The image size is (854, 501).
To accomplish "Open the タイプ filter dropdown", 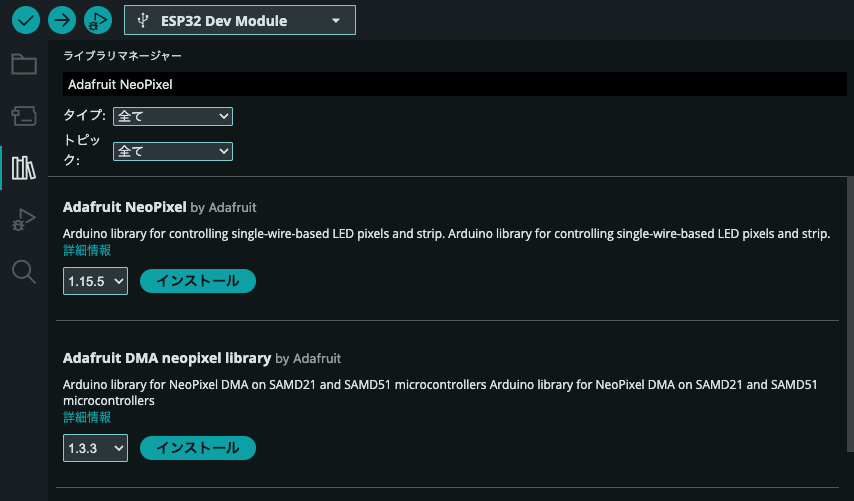I will point(173,116).
